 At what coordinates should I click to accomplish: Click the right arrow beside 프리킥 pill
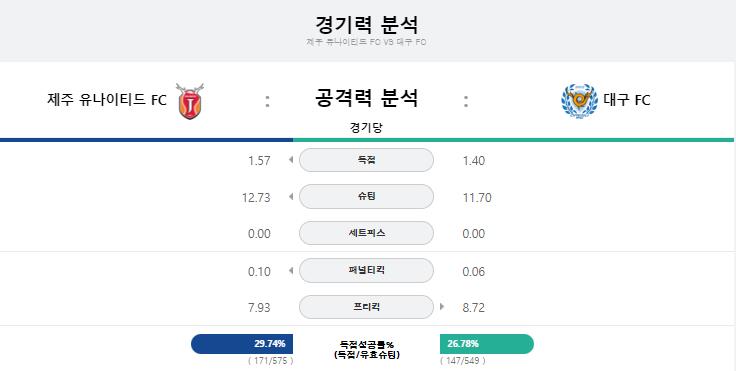click(442, 307)
